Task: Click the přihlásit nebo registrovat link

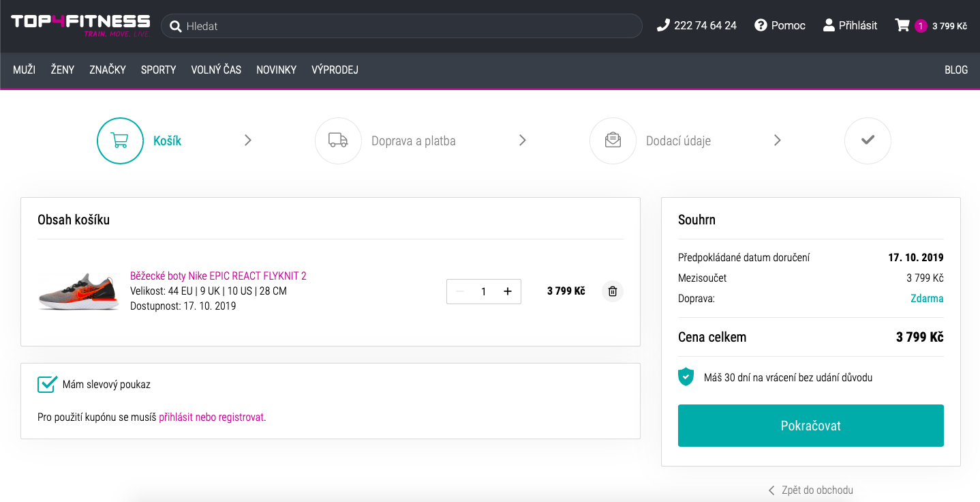Action: pyautogui.click(x=211, y=417)
